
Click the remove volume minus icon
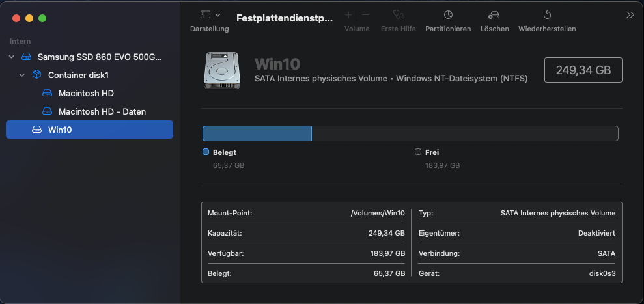coord(365,15)
